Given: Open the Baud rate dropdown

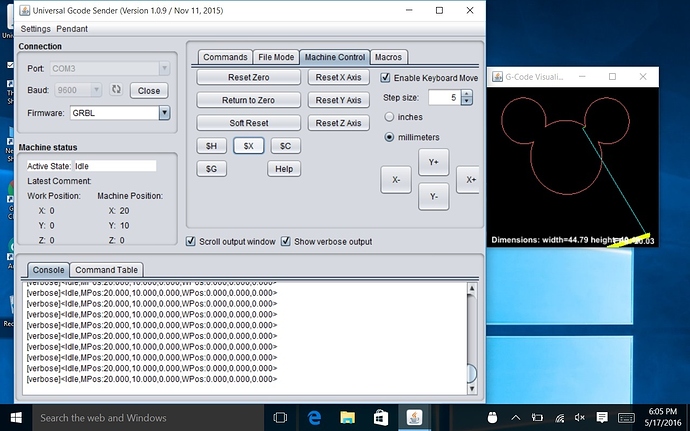Looking at the screenshot, I should pyautogui.click(x=98, y=90).
